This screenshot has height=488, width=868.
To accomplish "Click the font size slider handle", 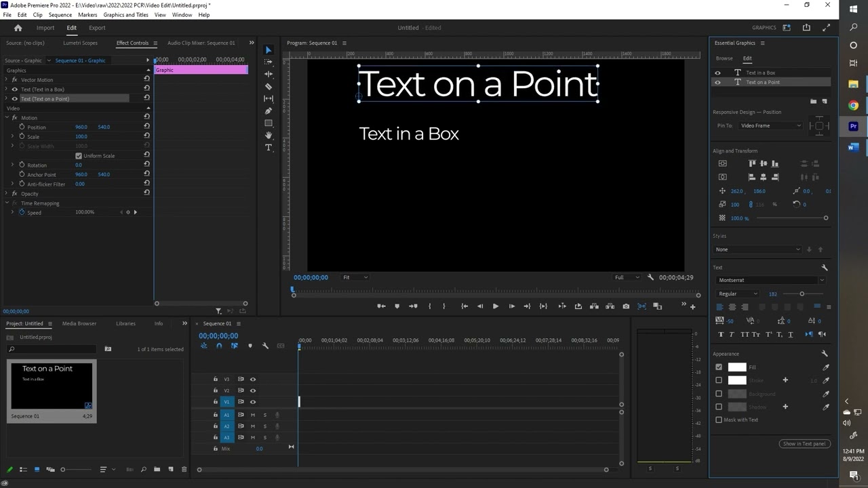I will pyautogui.click(x=802, y=293).
